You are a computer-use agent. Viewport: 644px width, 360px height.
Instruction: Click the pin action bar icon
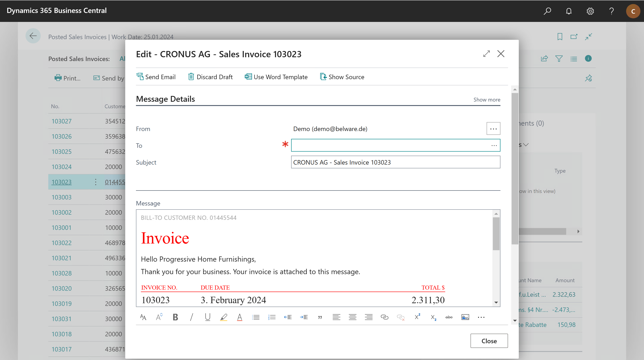[x=588, y=78]
